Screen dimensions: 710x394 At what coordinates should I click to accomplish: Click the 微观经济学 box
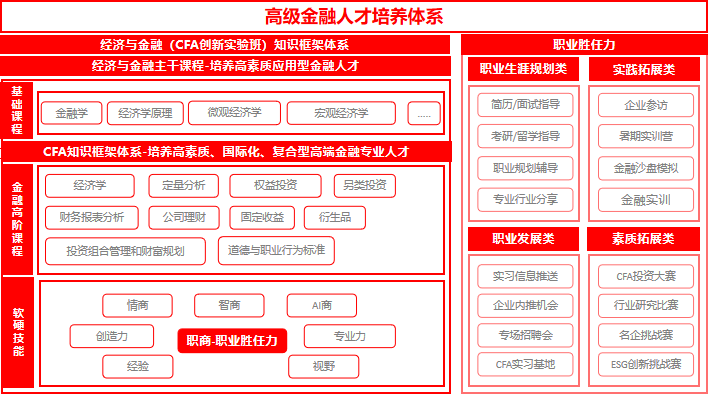pos(235,113)
